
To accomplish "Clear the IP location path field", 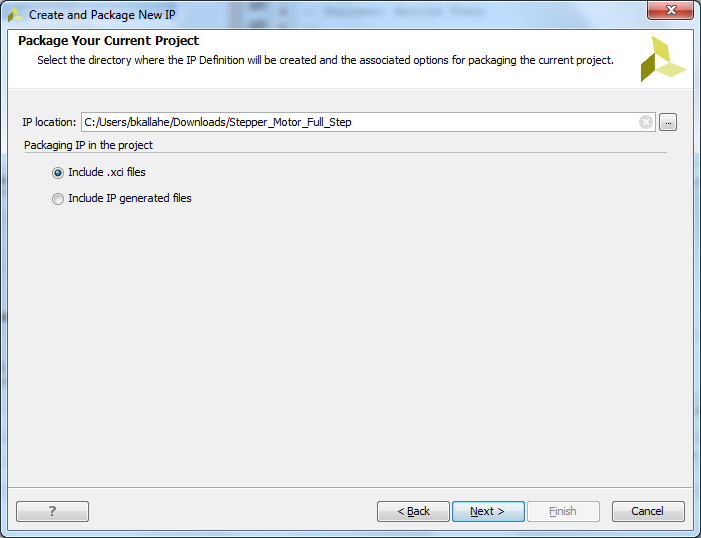I will (x=646, y=122).
